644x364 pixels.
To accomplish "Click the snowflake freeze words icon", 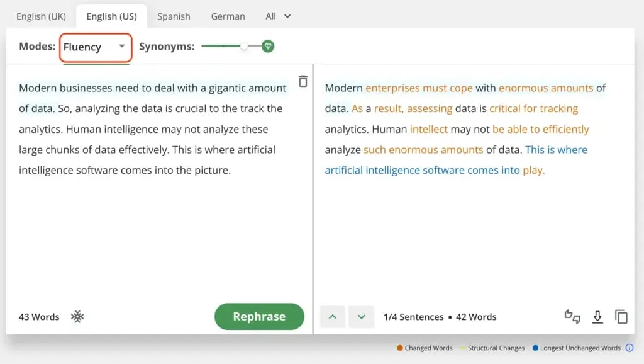I will point(77,317).
